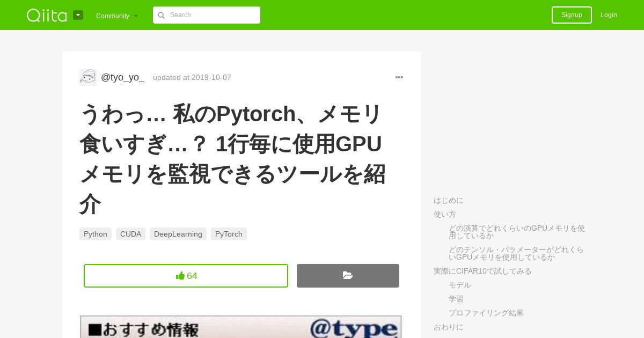Viewport: 644px width, 338px height.
Task: Expand the dropdown arrow beside Qiita logo
Action: (78, 15)
